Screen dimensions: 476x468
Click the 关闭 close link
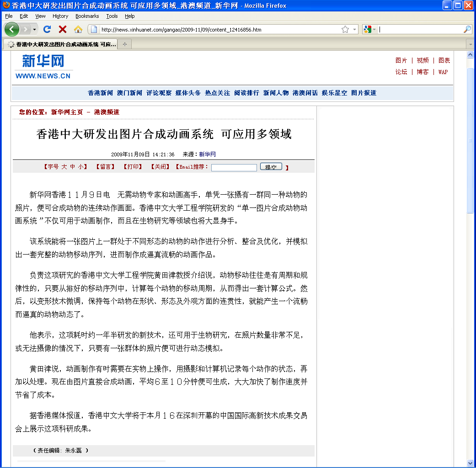click(160, 167)
